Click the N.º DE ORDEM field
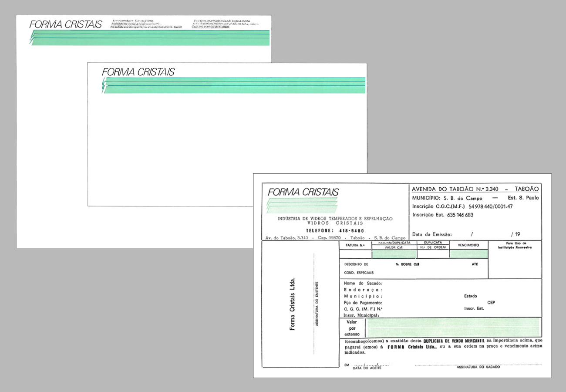Viewport: 566px width, 392px height. click(433, 254)
